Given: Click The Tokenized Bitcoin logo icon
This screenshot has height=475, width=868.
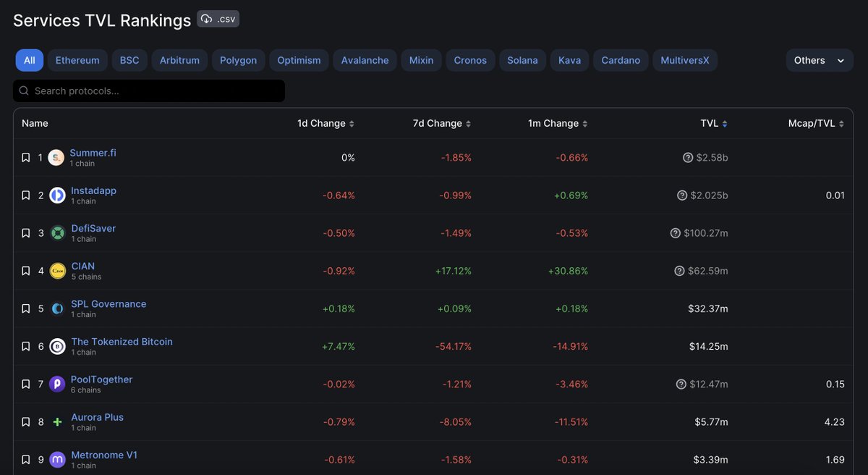Looking at the screenshot, I should click(x=57, y=346).
